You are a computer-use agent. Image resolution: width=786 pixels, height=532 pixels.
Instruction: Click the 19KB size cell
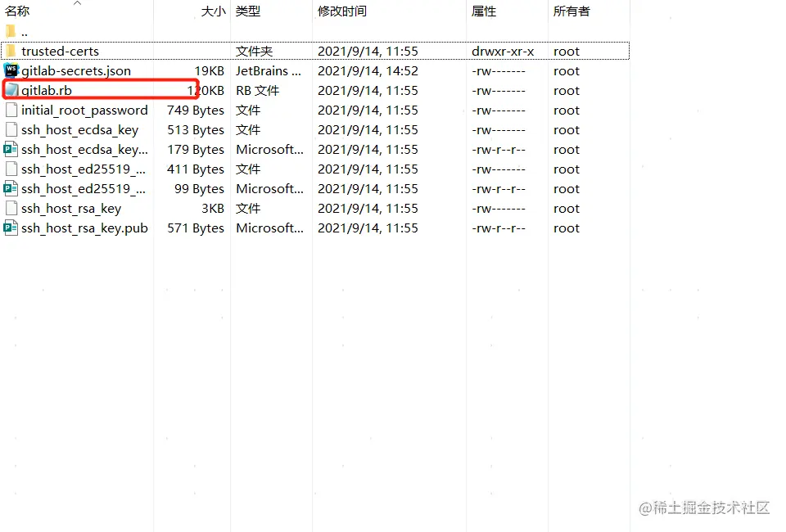tap(209, 71)
